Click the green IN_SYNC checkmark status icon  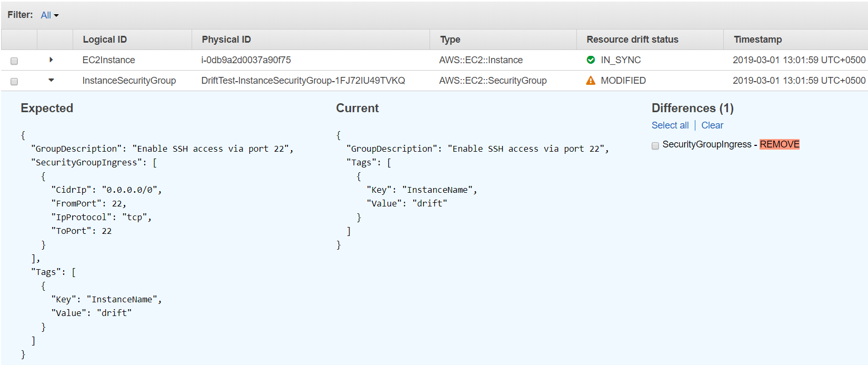(591, 60)
